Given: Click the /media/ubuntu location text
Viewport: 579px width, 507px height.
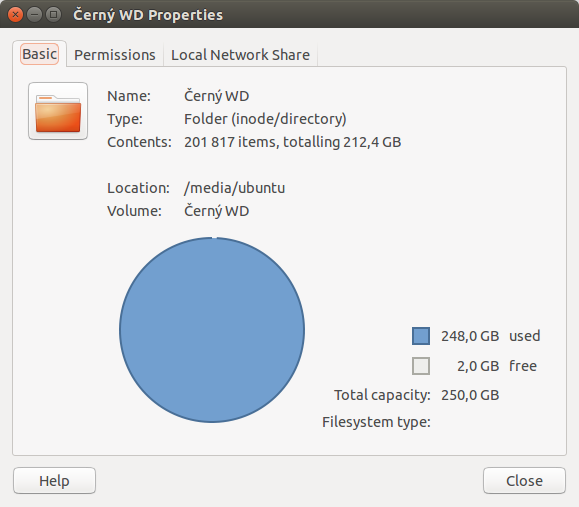Looking at the screenshot, I should [x=234, y=188].
